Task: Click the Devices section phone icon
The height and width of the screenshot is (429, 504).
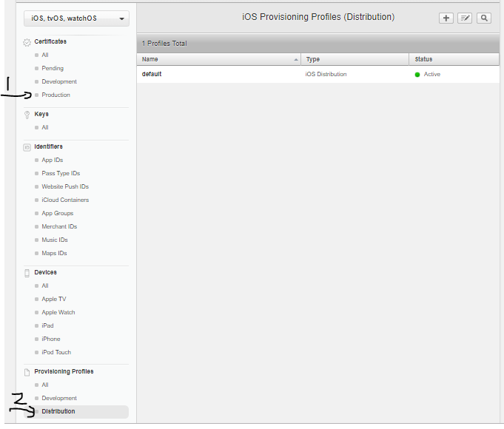Action: (x=27, y=273)
